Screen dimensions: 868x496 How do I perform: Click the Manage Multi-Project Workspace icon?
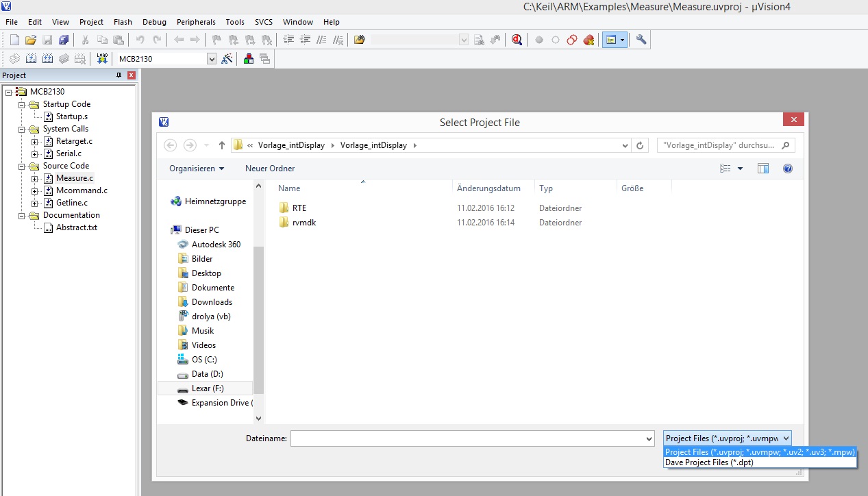click(264, 59)
